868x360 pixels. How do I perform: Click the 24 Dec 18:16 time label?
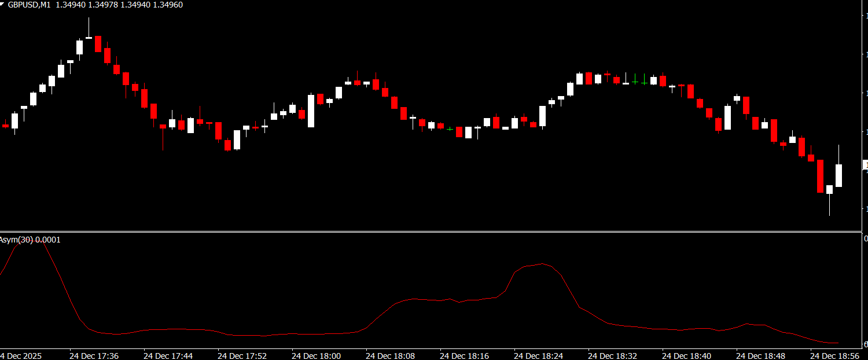[464, 355]
